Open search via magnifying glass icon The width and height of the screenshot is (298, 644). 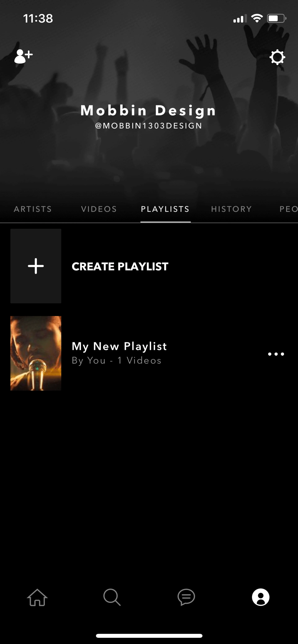point(112,597)
